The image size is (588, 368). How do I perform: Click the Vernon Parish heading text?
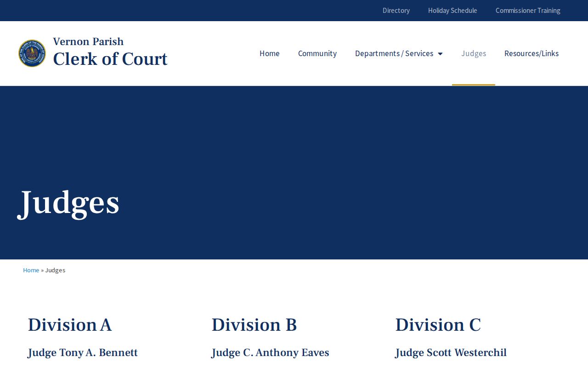pos(88,41)
